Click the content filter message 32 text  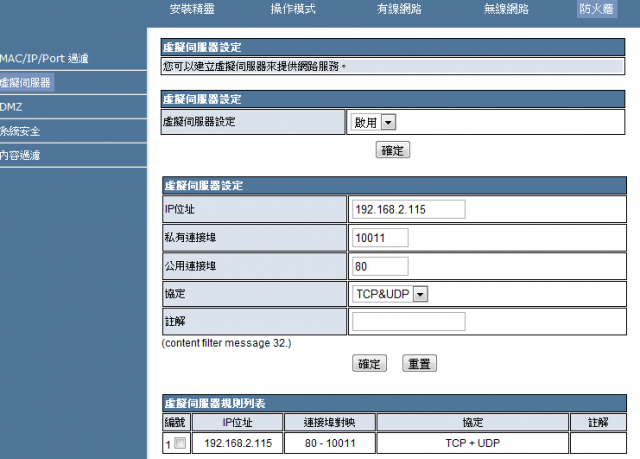(227, 343)
